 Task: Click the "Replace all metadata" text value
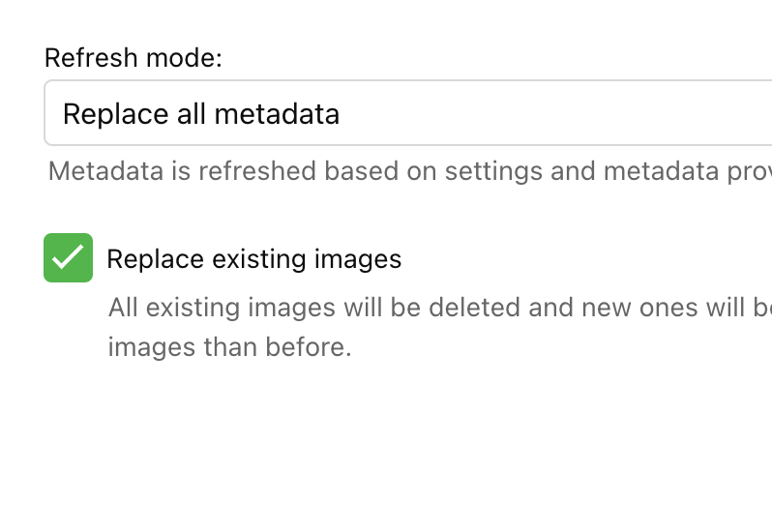[201, 114]
